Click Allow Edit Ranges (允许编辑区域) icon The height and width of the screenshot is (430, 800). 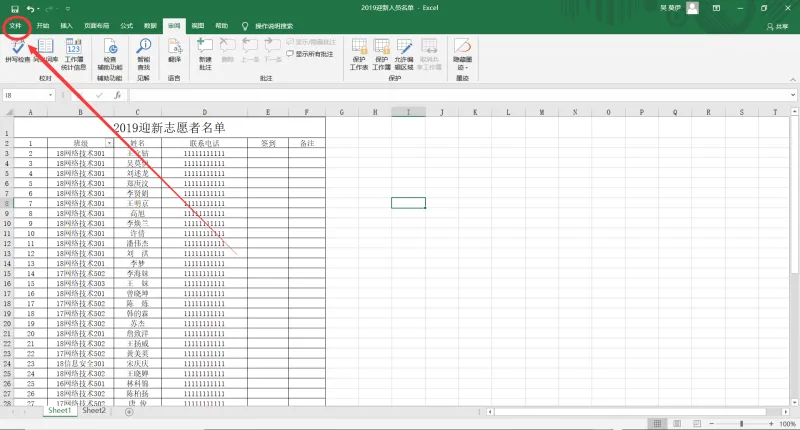tap(404, 54)
